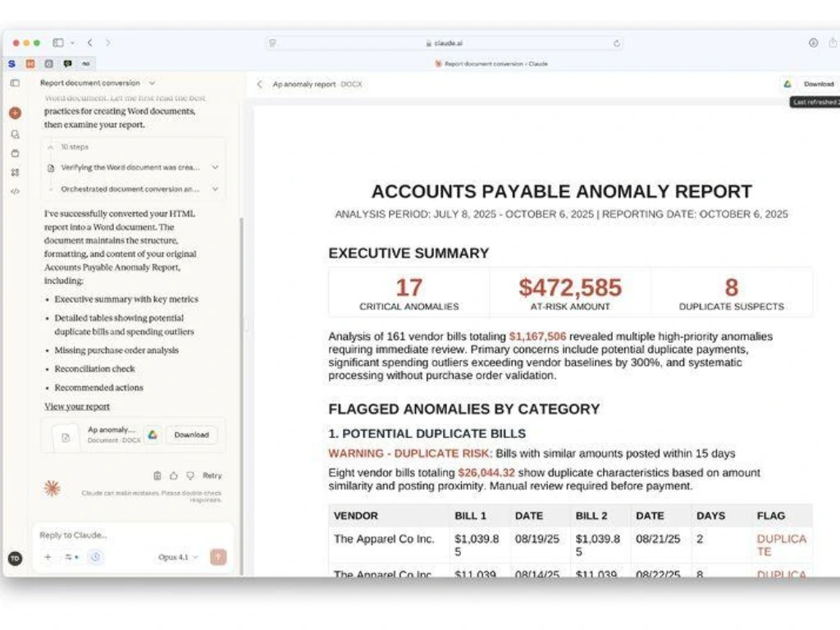Select the Report document conversion - Claude tab

tap(491, 64)
